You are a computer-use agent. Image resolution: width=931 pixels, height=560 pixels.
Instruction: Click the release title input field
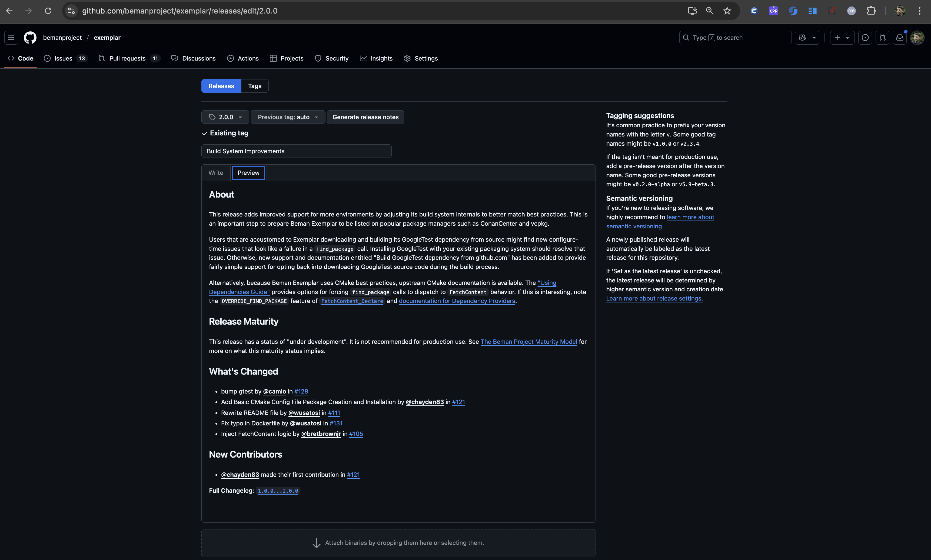pos(296,151)
